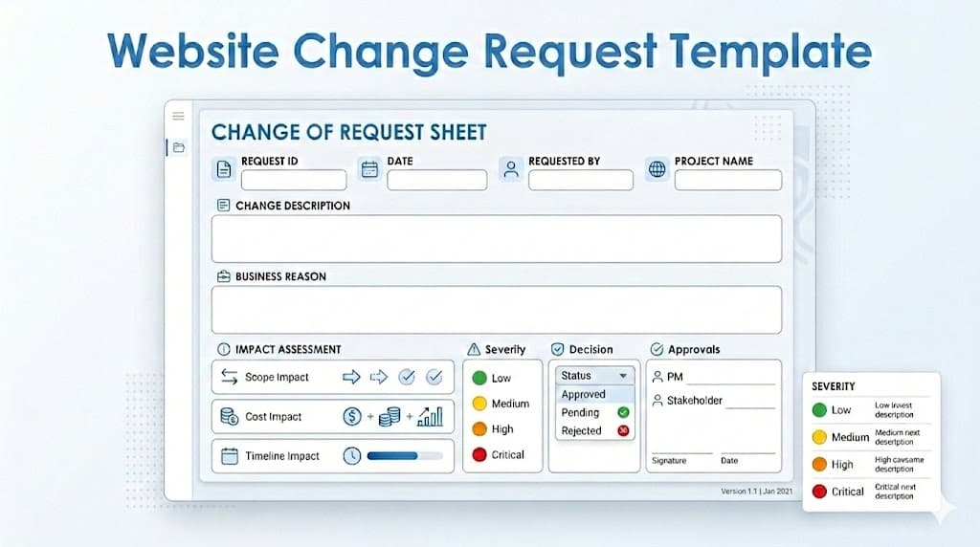Screen dimensions: 980x547
Task: Click red Critical swatch in Severity legend
Action: click(819, 492)
